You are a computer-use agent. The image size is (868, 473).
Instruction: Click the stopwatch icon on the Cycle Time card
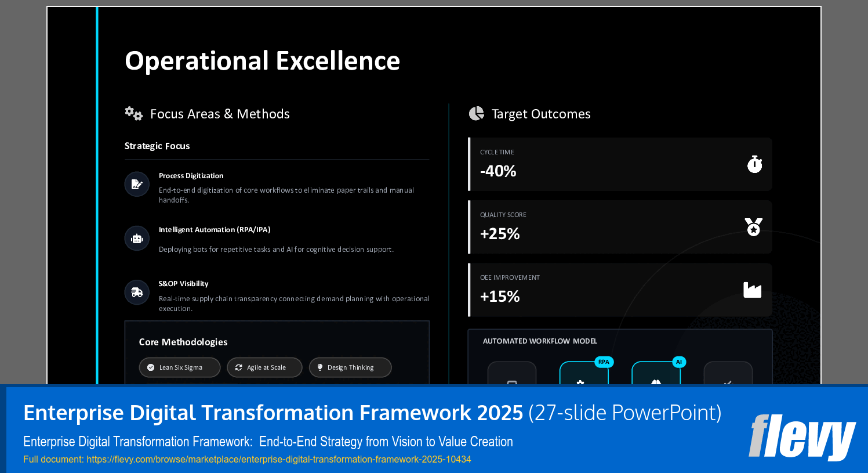754,164
